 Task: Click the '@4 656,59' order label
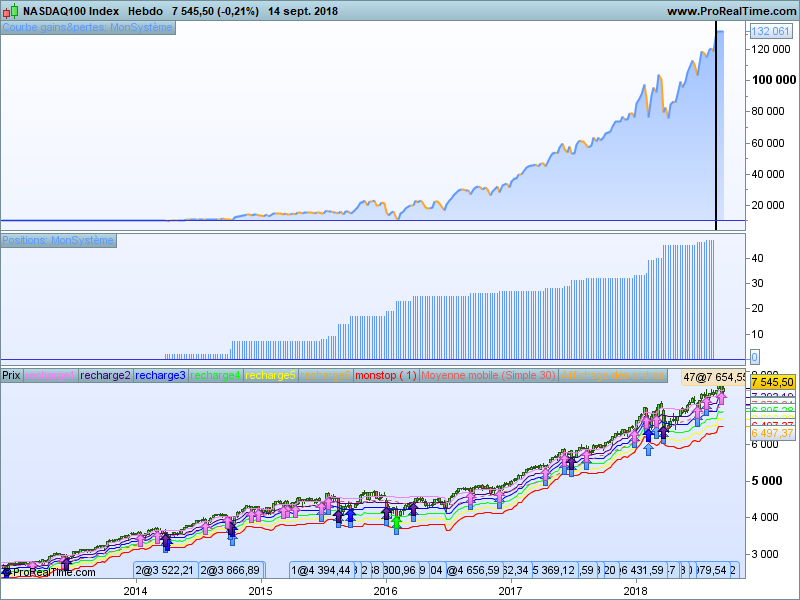tap(473, 570)
